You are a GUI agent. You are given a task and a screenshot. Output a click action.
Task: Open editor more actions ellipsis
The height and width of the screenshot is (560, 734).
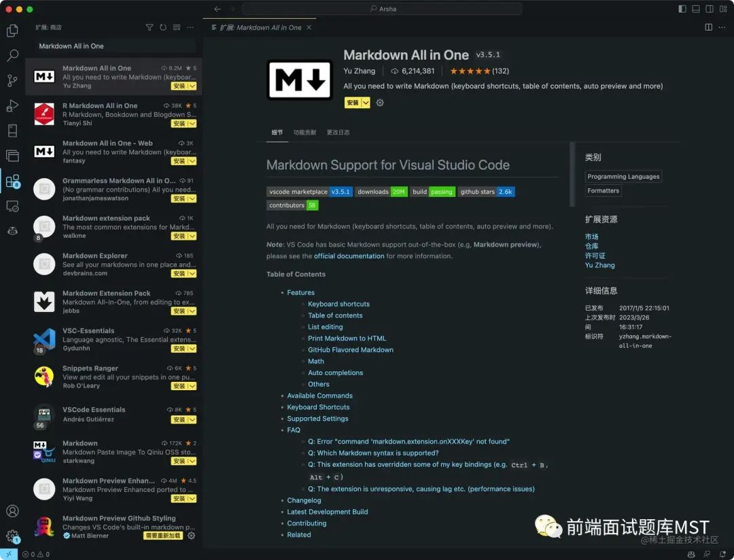722,28
